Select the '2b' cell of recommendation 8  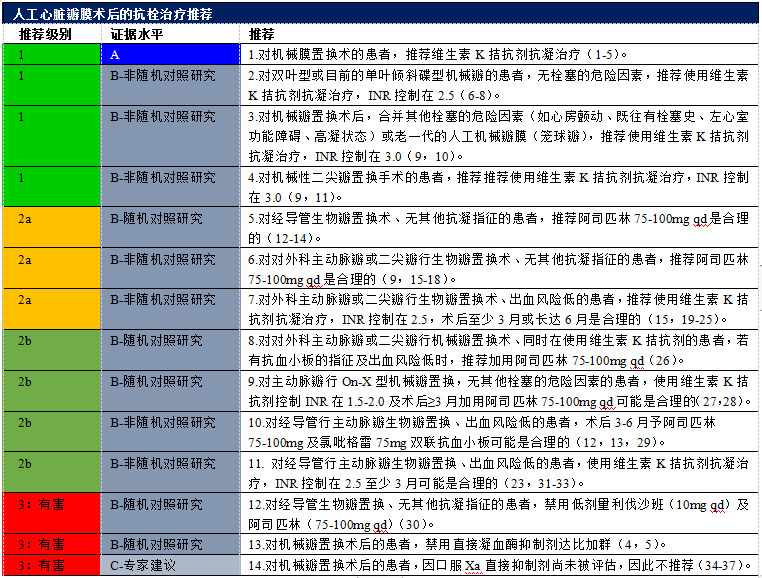[52, 350]
